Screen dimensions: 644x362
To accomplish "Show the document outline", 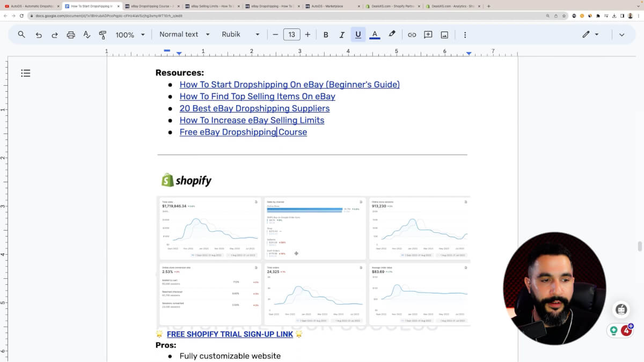I will coord(25,73).
